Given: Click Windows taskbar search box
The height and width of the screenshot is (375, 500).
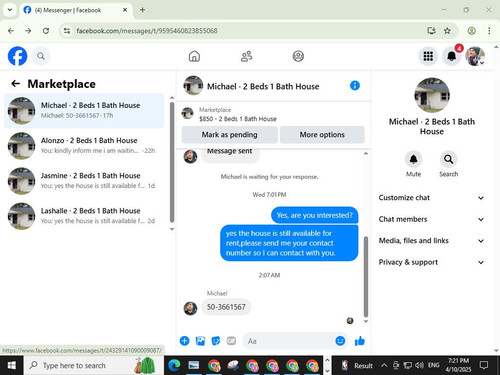Looking at the screenshot, I should tap(94, 365).
